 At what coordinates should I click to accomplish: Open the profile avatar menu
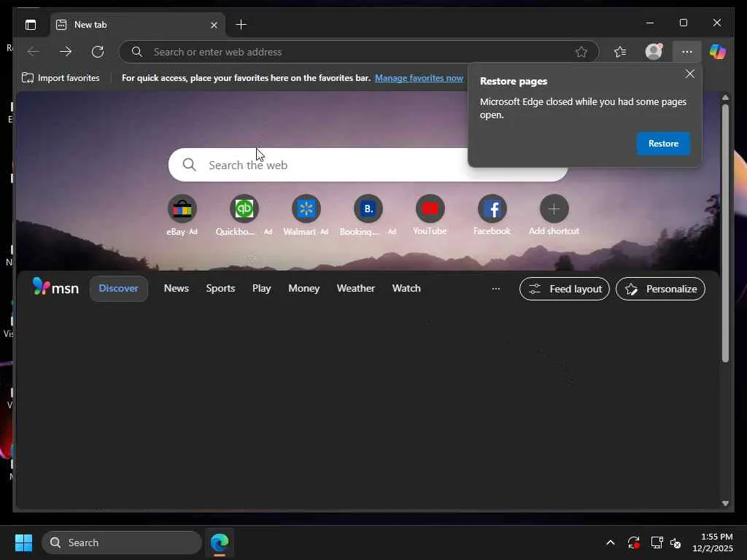point(654,52)
